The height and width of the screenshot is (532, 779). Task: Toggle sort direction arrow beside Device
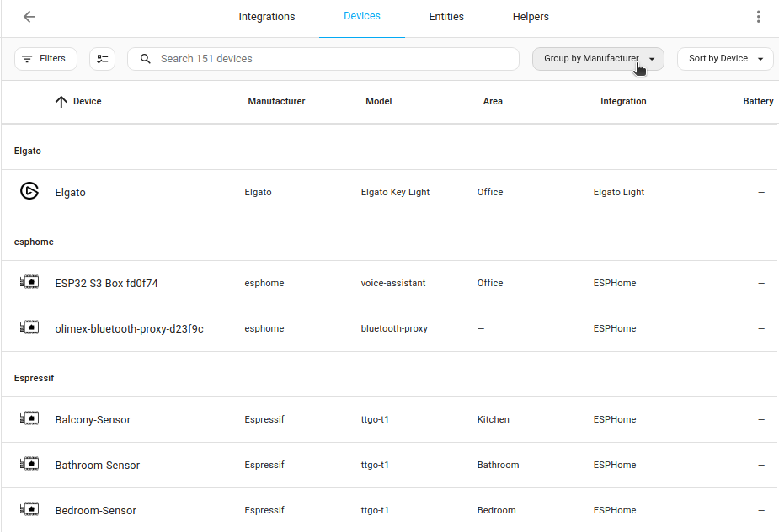(61, 102)
